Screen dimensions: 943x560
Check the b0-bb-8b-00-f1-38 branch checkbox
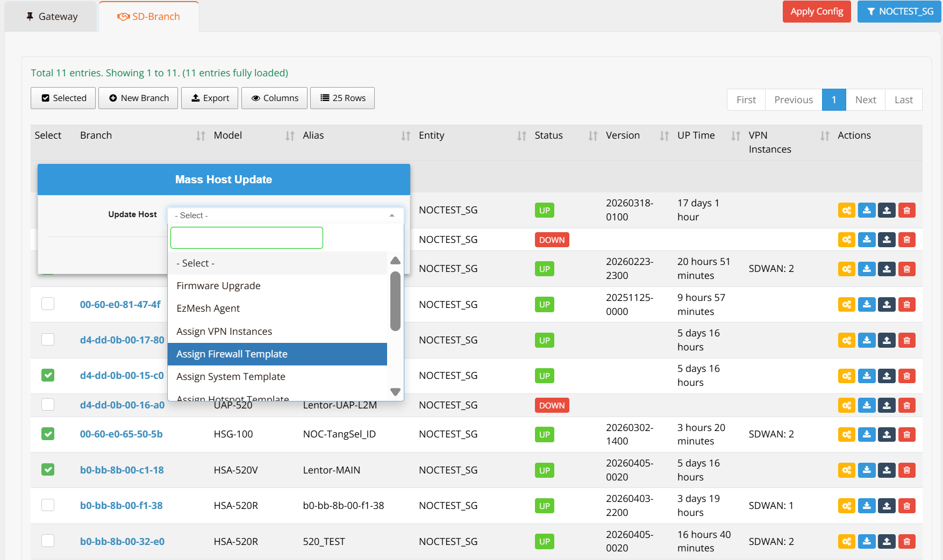48,505
